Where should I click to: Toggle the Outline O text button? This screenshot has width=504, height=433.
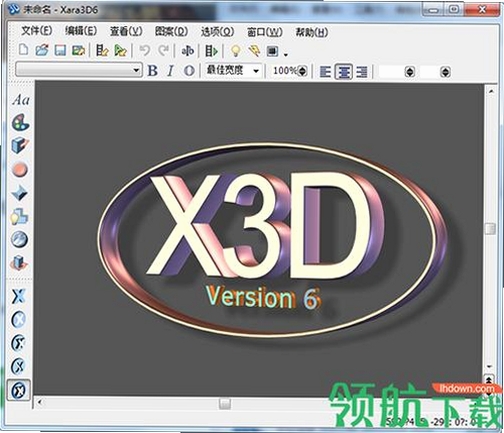[189, 71]
